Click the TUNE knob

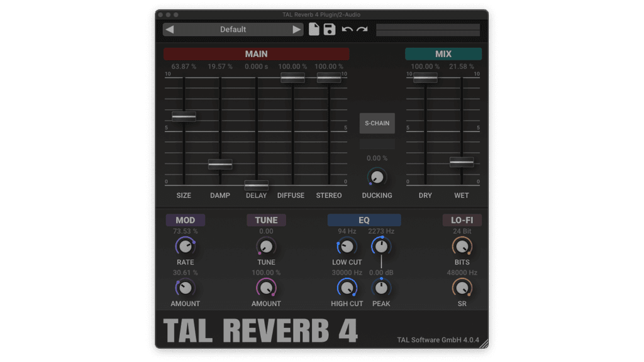(266, 246)
